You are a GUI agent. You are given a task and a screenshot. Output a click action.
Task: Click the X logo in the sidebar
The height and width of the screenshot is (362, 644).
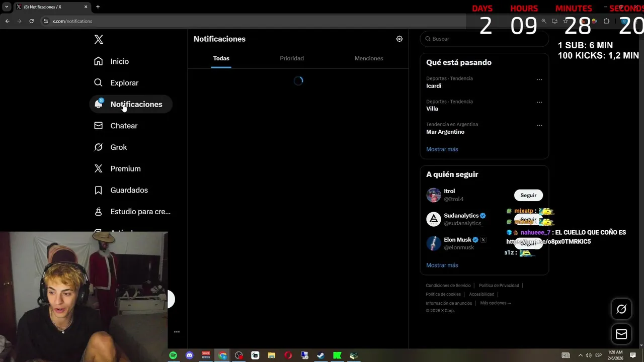click(99, 40)
